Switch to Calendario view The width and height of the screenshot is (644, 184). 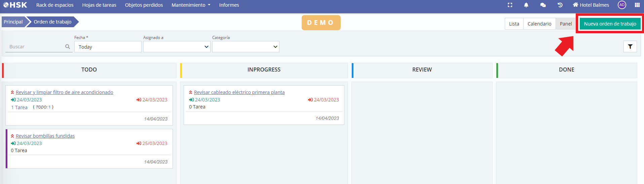point(539,24)
